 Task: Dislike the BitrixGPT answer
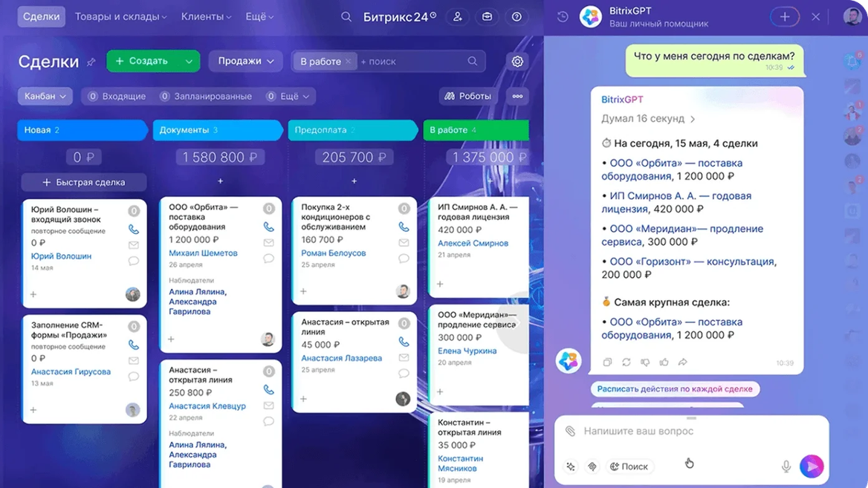pyautogui.click(x=645, y=362)
